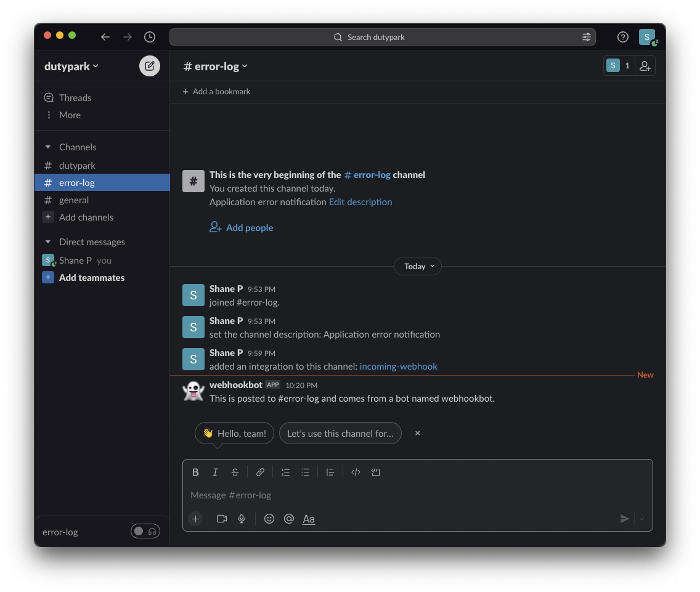
Task: Switch to the dutypark channel
Action: tap(102, 166)
